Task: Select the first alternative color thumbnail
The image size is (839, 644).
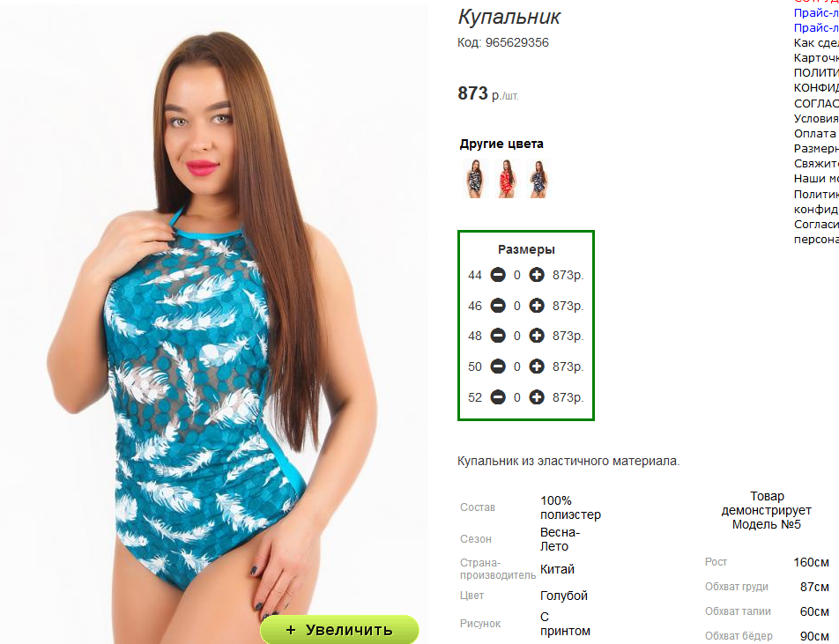Action: pos(475,179)
